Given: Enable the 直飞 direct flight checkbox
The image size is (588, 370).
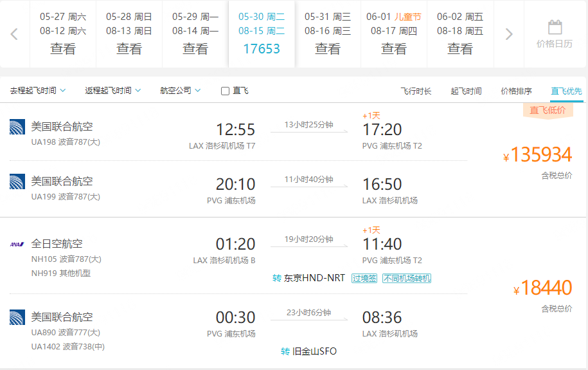Looking at the screenshot, I should tap(225, 91).
